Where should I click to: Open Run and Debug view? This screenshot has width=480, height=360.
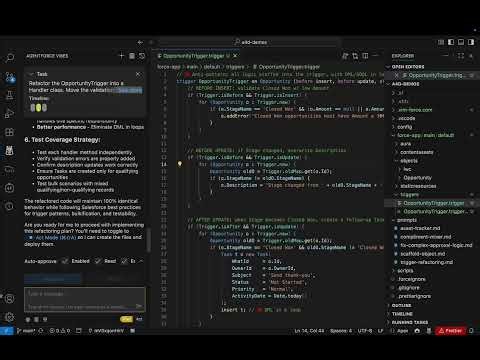click(x=10, y=114)
